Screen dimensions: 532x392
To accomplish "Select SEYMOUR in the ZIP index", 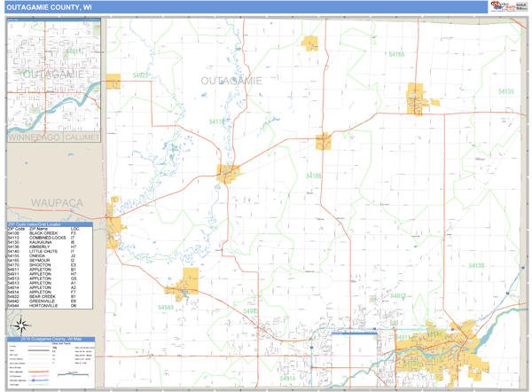I will pyautogui.click(x=39, y=261).
